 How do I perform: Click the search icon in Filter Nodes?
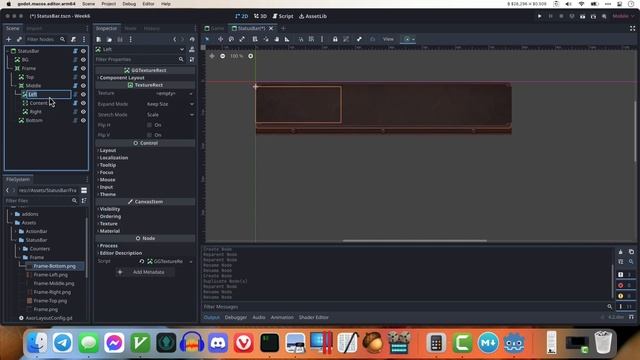click(62, 39)
